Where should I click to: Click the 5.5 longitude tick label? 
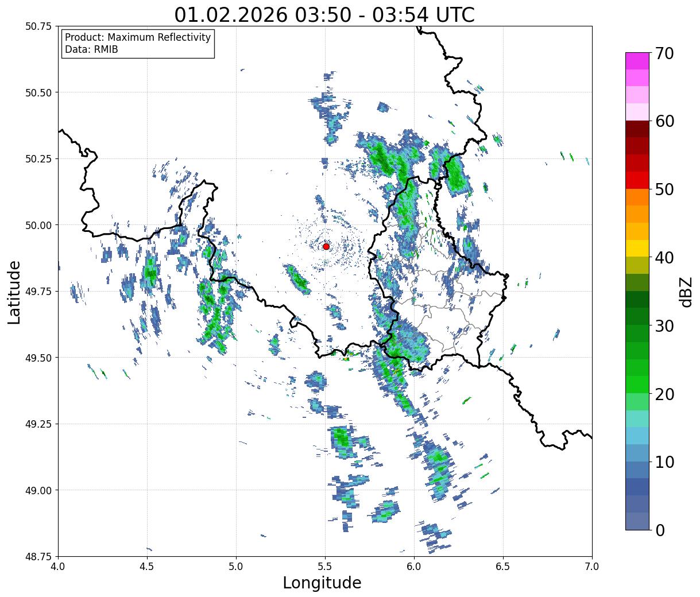(x=325, y=566)
